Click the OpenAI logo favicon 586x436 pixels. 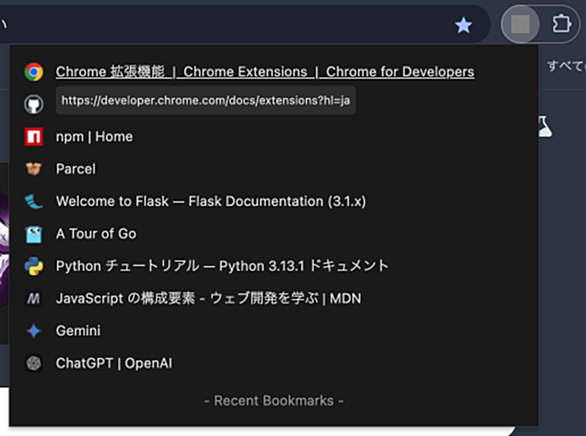(x=34, y=363)
